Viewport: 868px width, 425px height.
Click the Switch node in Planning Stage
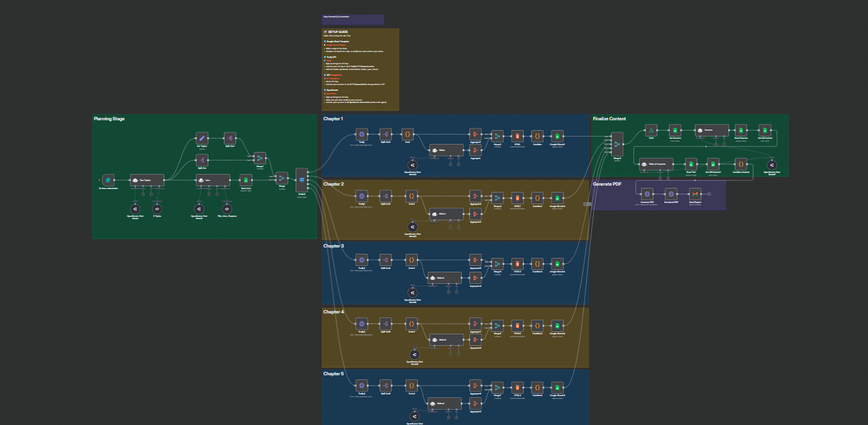302,180
